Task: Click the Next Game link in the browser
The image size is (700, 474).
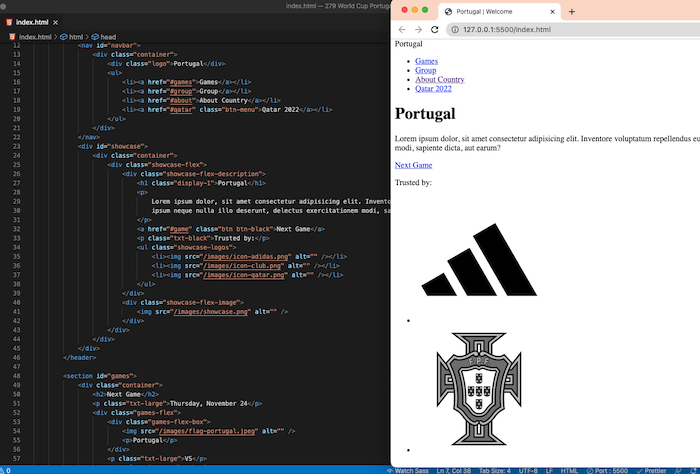Action: pyautogui.click(x=413, y=165)
